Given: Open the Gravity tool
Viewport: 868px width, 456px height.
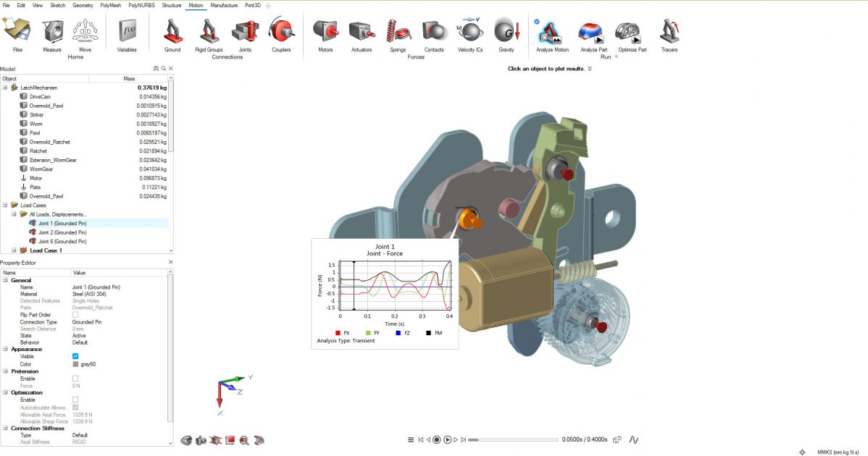Looking at the screenshot, I should pyautogui.click(x=506, y=33).
